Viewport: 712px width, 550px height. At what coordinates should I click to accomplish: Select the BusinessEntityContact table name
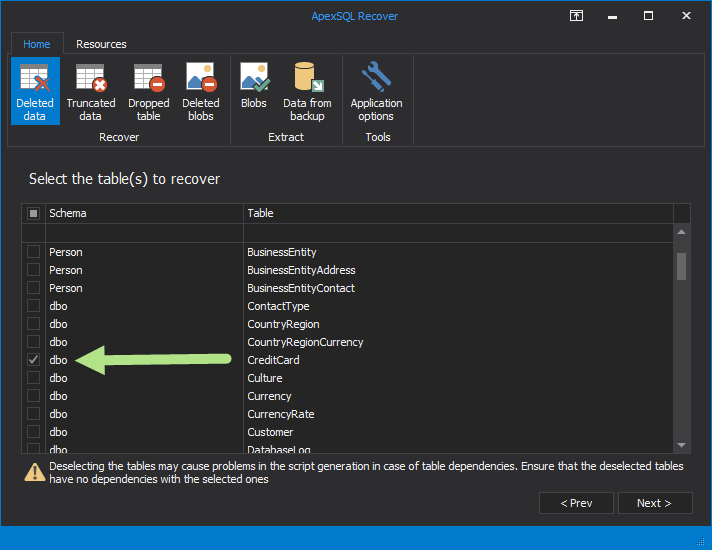pos(301,288)
